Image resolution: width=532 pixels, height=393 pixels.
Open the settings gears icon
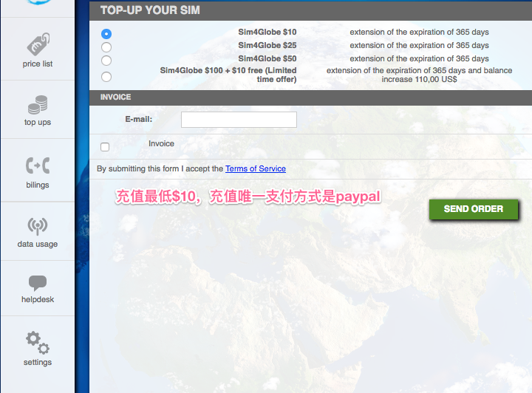[x=38, y=343]
